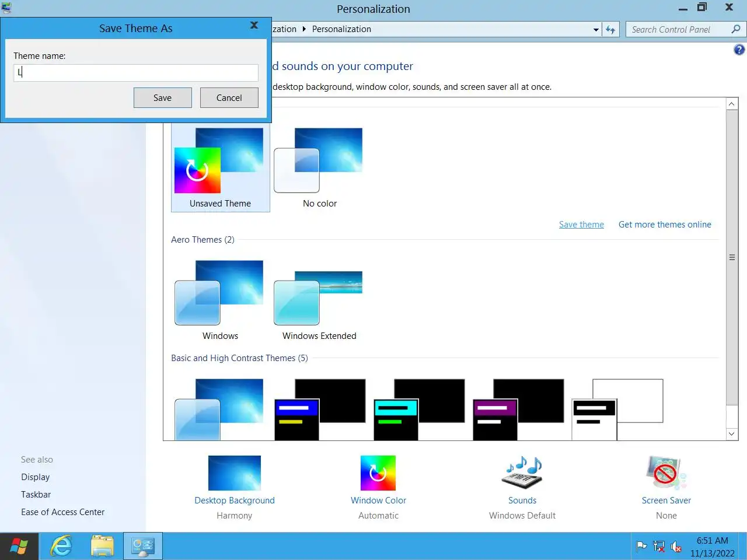Open the Windows Start button
Screen dimensions: 747x560
(x=19, y=547)
